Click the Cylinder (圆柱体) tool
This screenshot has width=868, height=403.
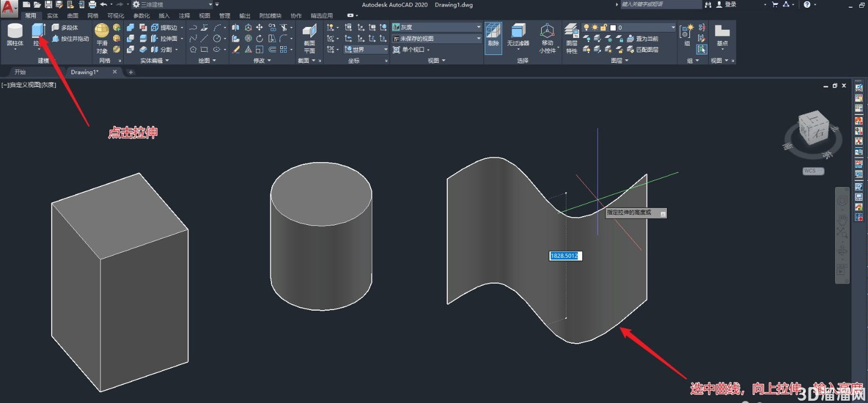[x=15, y=35]
